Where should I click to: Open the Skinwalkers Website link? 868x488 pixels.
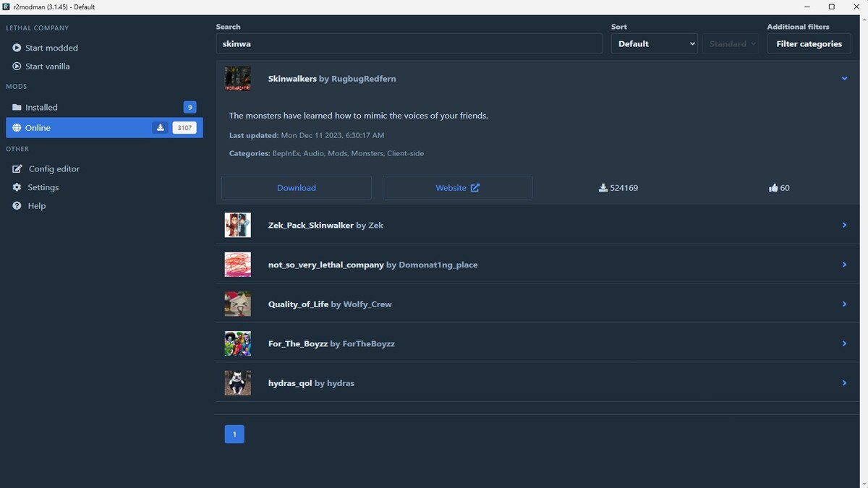pyautogui.click(x=457, y=188)
